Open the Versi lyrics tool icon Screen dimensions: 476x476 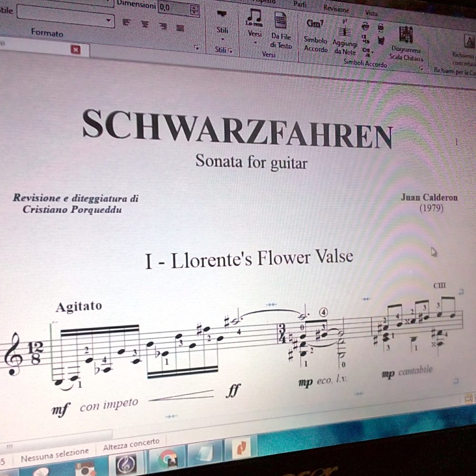click(x=254, y=18)
